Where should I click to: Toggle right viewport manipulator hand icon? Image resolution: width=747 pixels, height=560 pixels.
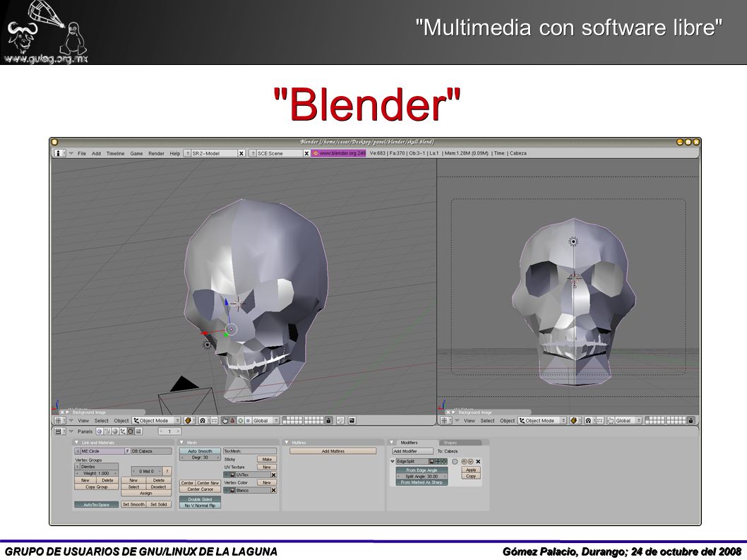click(610, 420)
